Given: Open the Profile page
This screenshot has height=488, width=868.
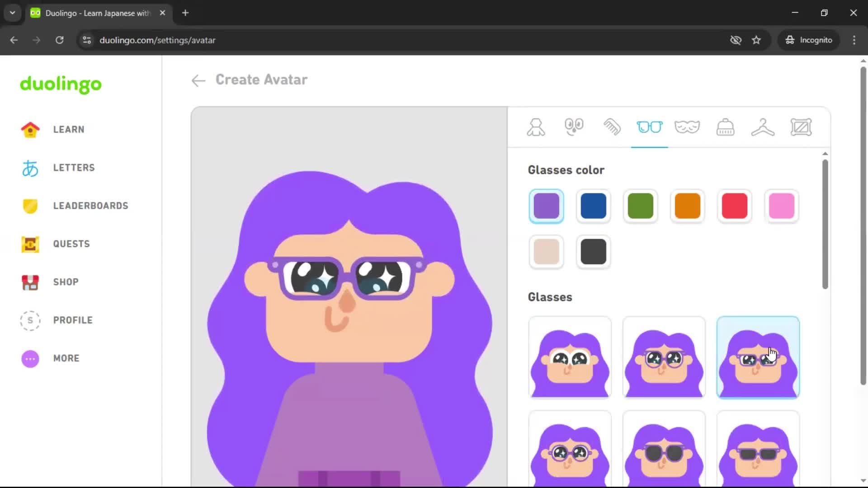Looking at the screenshot, I should pos(72,320).
